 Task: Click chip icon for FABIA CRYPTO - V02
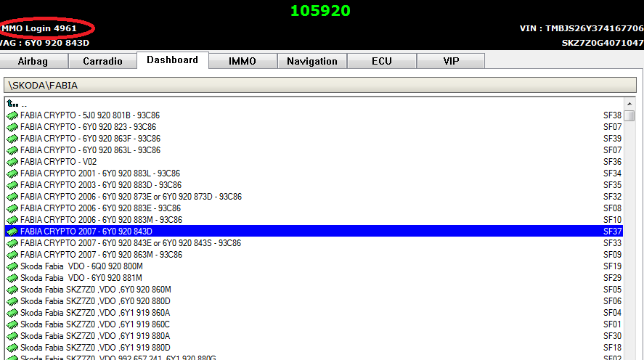point(12,162)
